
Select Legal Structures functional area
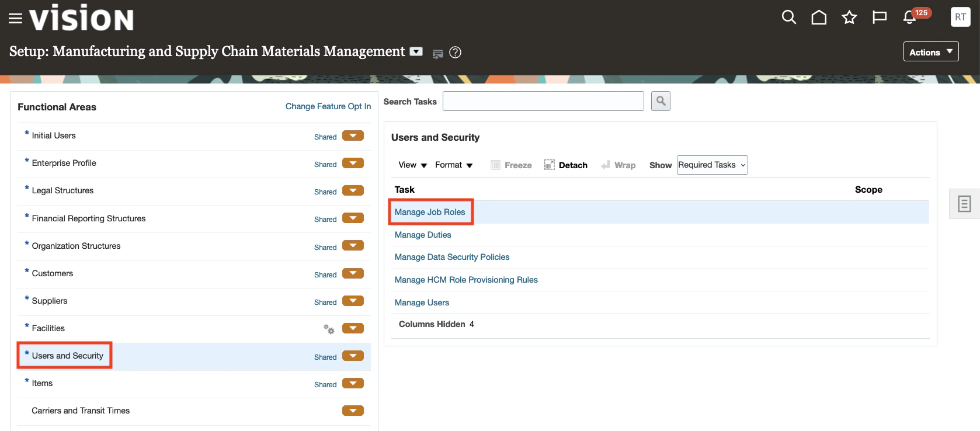click(x=62, y=190)
